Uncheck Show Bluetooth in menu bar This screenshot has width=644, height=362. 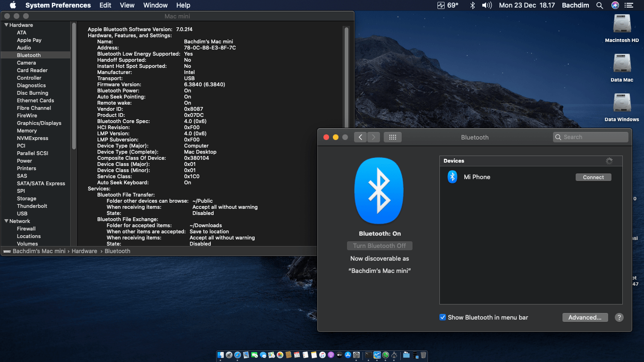click(x=443, y=317)
